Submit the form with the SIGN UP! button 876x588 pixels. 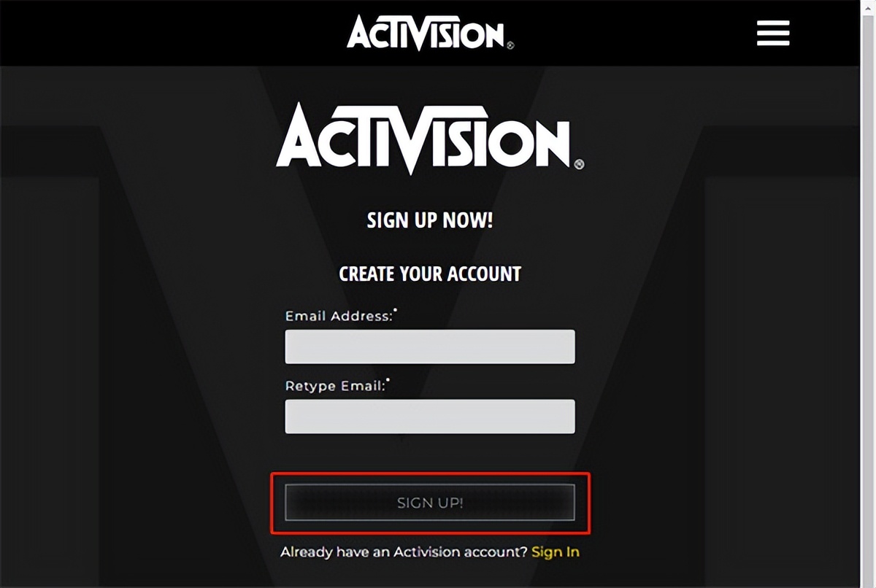(x=430, y=503)
